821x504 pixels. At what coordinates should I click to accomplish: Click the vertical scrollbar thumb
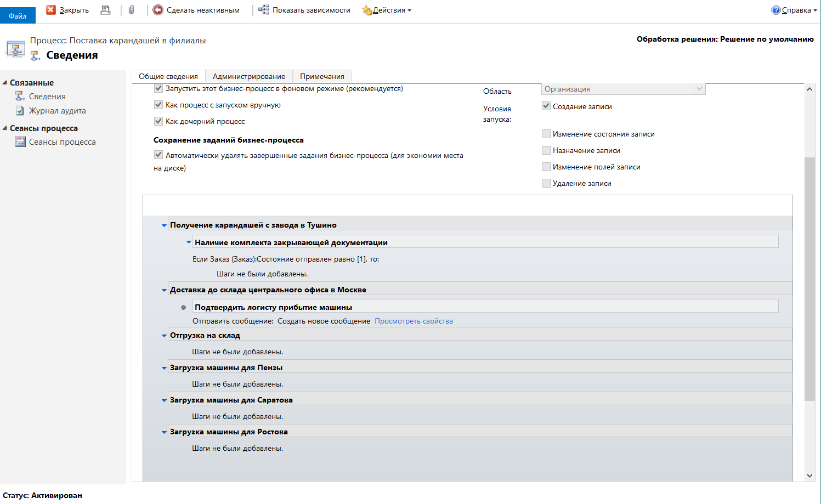(809, 279)
